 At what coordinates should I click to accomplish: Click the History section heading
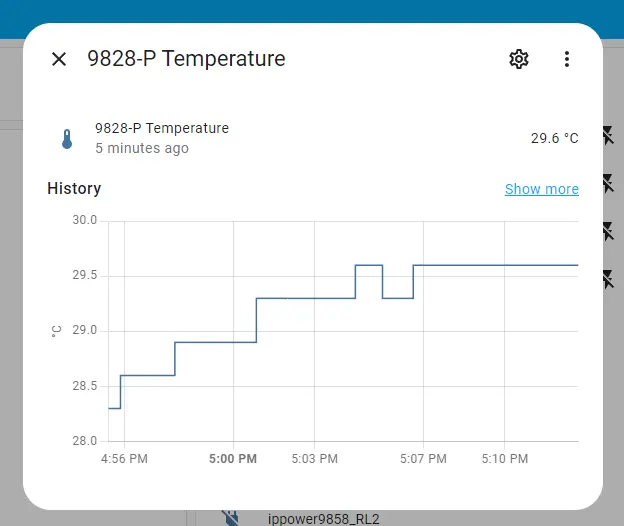click(x=74, y=188)
